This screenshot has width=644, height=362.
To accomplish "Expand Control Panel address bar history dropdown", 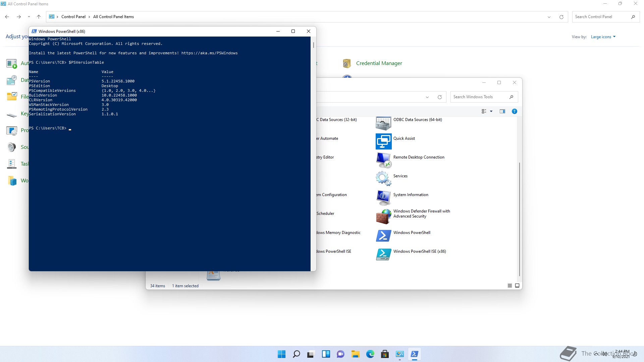I will pyautogui.click(x=549, y=17).
